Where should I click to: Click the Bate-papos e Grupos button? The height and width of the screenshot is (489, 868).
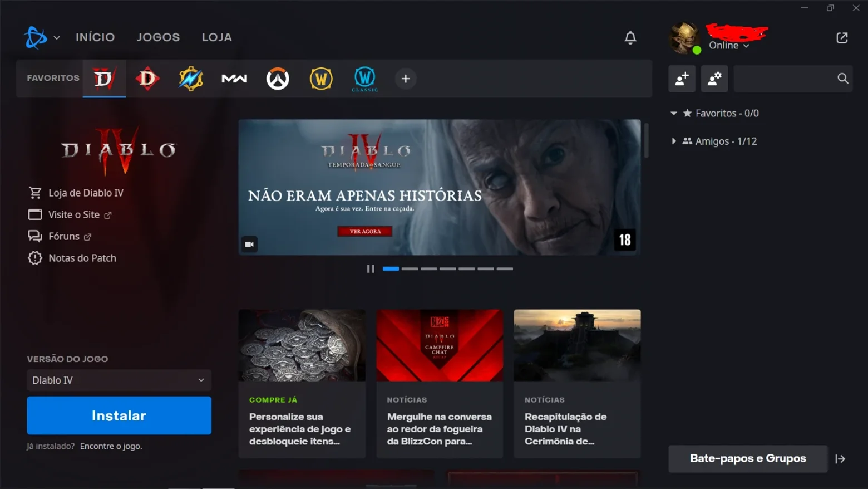[x=748, y=458]
